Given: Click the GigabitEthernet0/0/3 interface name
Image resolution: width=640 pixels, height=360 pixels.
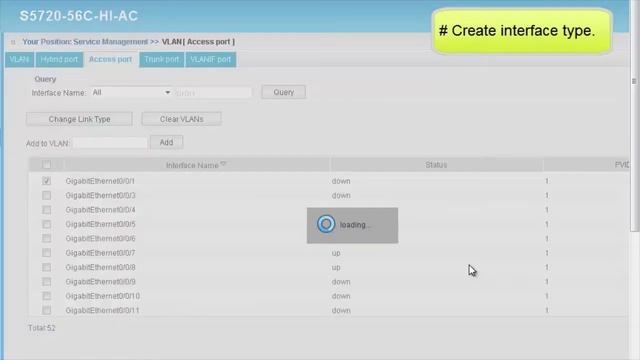Looking at the screenshot, I should click(x=100, y=196).
